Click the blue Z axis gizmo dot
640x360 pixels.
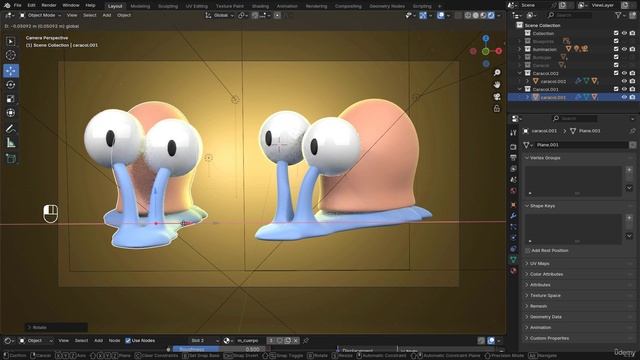click(486, 38)
